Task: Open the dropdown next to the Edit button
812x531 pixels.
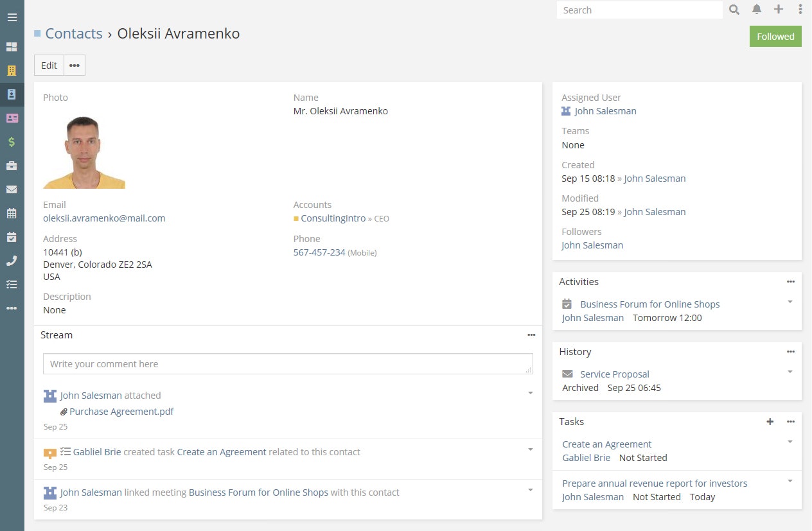Action: 74,65
